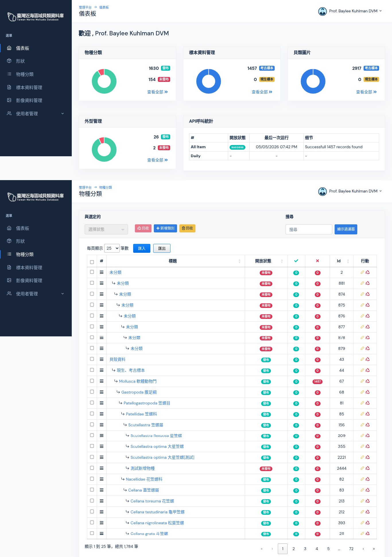392x557 pixels.
Task: Click edit pencil in 貝殼資料 row
Action: pos(362,359)
